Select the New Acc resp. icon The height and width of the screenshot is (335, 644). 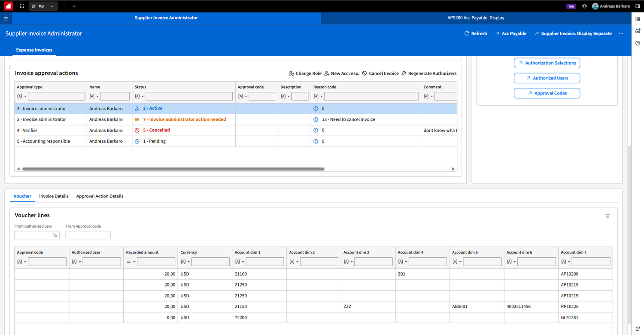click(327, 73)
